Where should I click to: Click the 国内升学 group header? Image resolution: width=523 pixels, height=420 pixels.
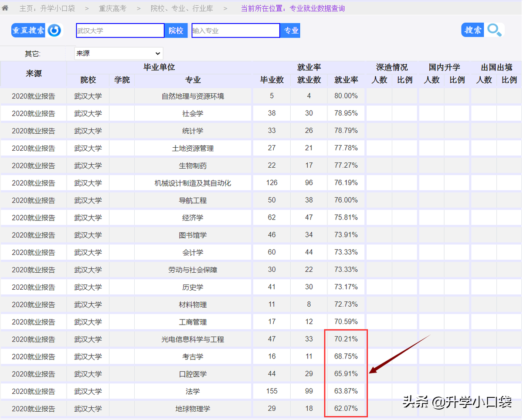pyautogui.click(x=444, y=68)
